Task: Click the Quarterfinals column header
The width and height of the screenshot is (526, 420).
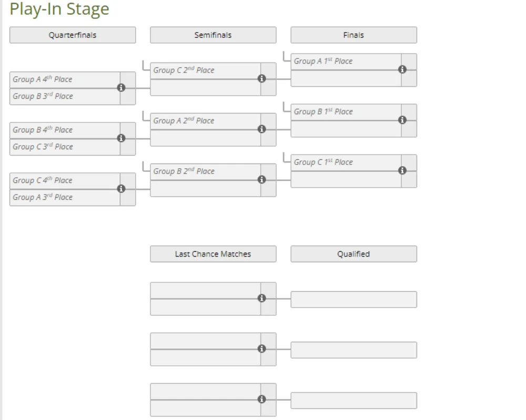Action: point(73,35)
